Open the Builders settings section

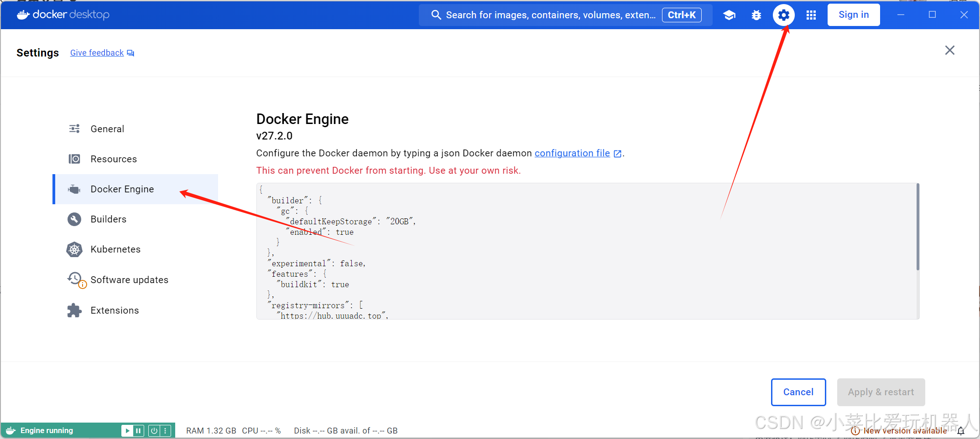pos(109,219)
